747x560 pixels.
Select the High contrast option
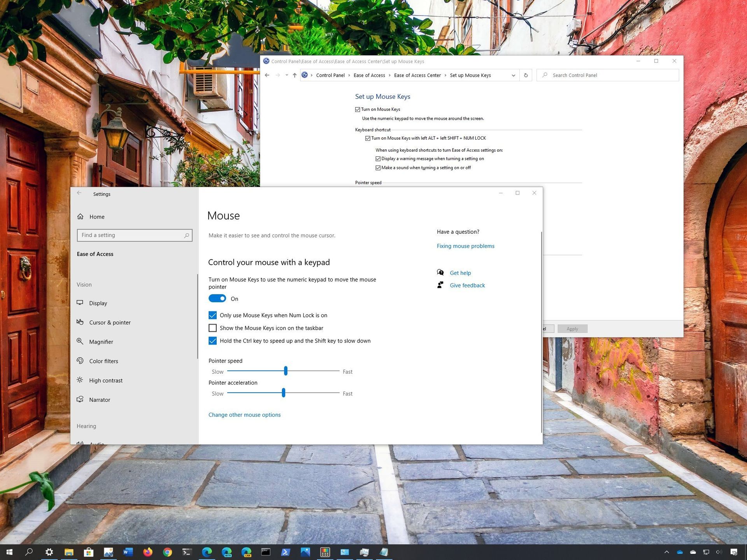[x=105, y=380]
